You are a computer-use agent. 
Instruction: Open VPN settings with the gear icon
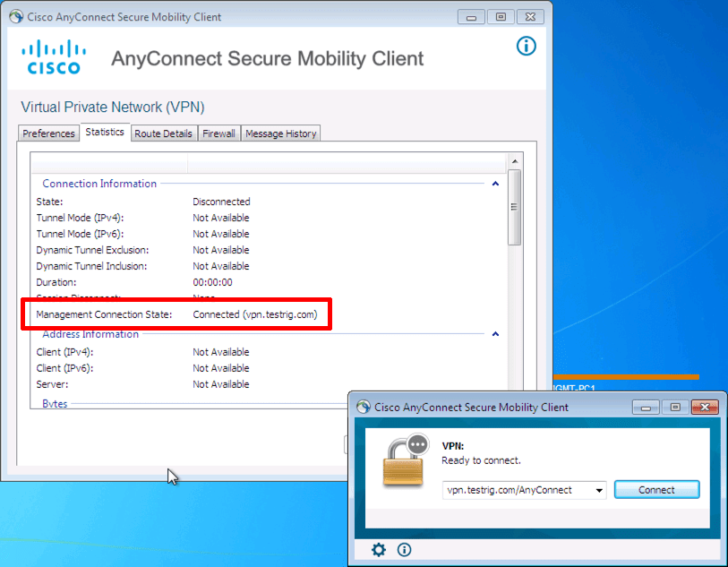(378, 549)
